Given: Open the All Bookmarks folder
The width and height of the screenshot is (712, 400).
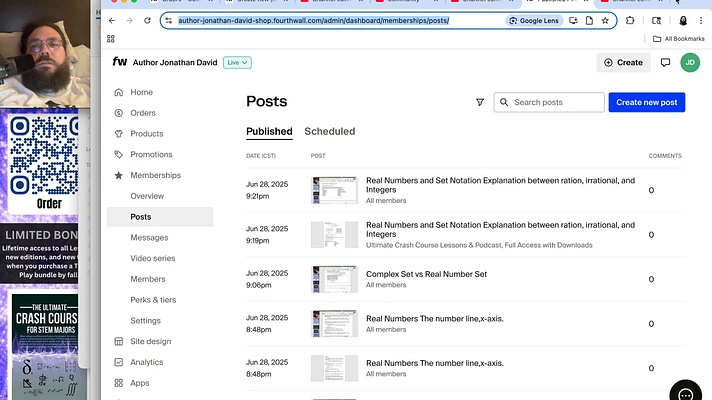Looking at the screenshot, I should 678,39.
